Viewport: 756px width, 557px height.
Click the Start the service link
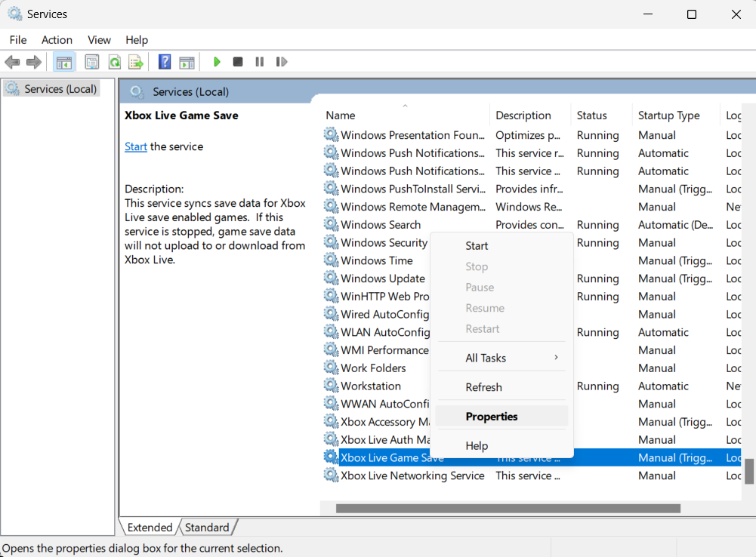136,146
